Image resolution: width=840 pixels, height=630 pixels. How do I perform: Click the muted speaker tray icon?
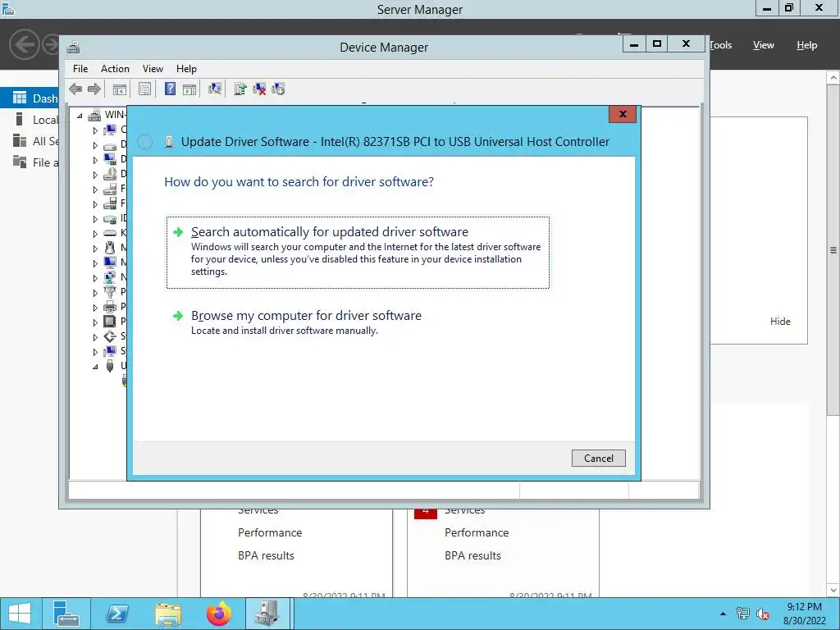point(763,614)
